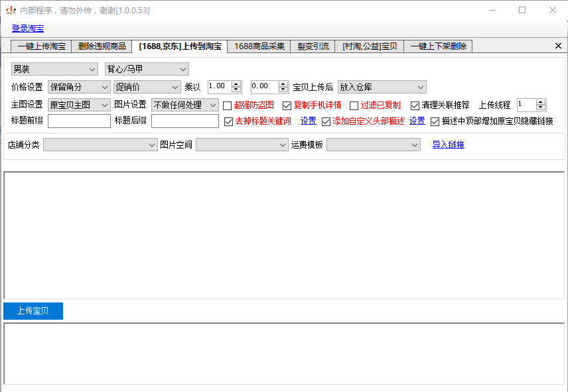Open the 导入链接 import link
568x392 pixels.
click(448, 145)
